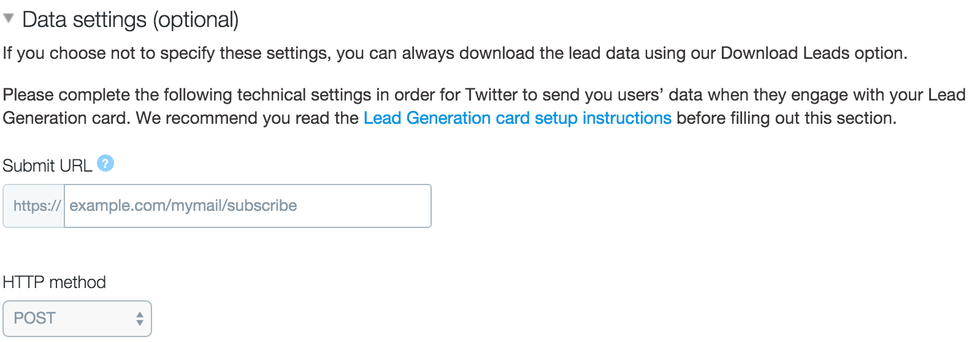Click the word Twitter in the instructions paragraph

[x=491, y=94]
